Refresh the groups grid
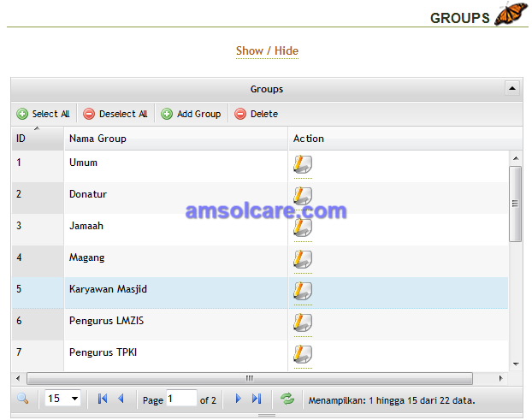Screen dimensions: 532x420 tap(287, 399)
